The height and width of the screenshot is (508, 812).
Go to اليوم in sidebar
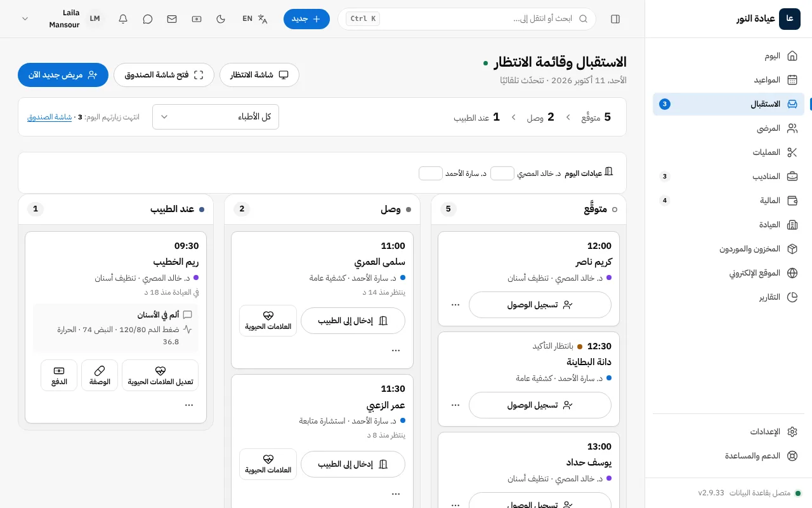tap(728, 56)
